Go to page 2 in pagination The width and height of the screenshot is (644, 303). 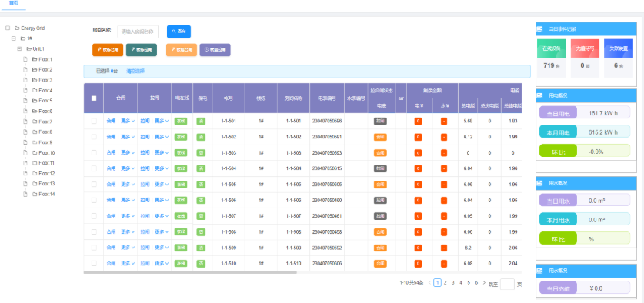coord(445,283)
